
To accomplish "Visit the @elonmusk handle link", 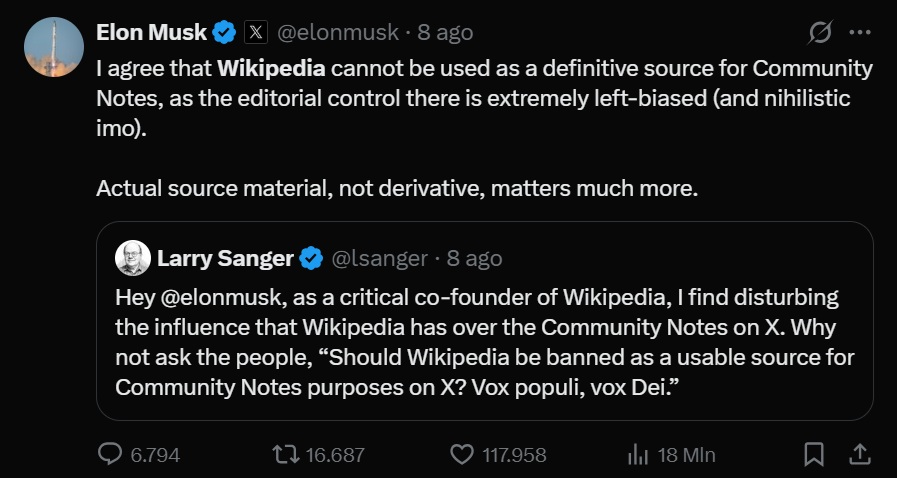I will tap(335, 33).
